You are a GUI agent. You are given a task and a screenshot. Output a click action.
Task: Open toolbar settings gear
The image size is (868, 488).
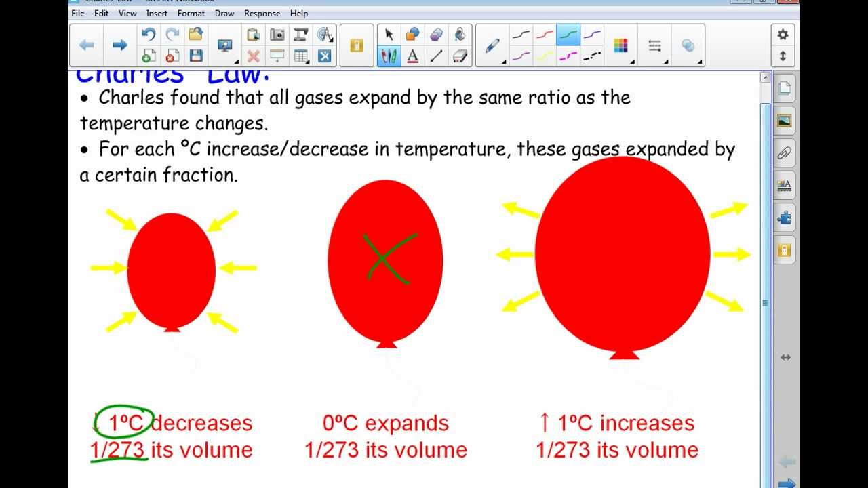783,35
